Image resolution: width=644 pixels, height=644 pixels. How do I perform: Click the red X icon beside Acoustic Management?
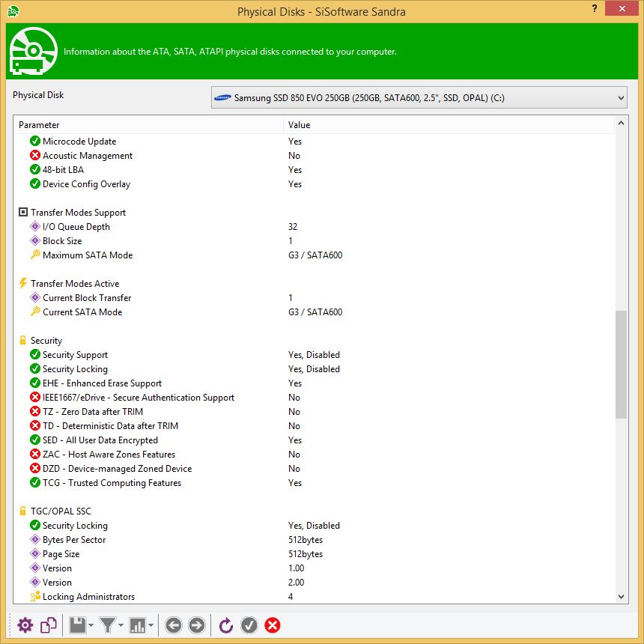click(x=35, y=155)
